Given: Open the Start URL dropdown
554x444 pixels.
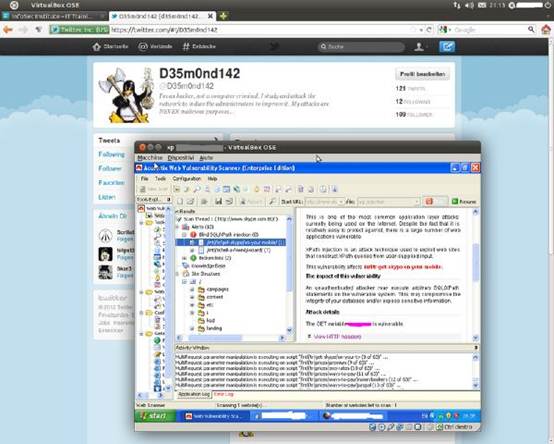Looking at the screenshot, I should [341, 202].
